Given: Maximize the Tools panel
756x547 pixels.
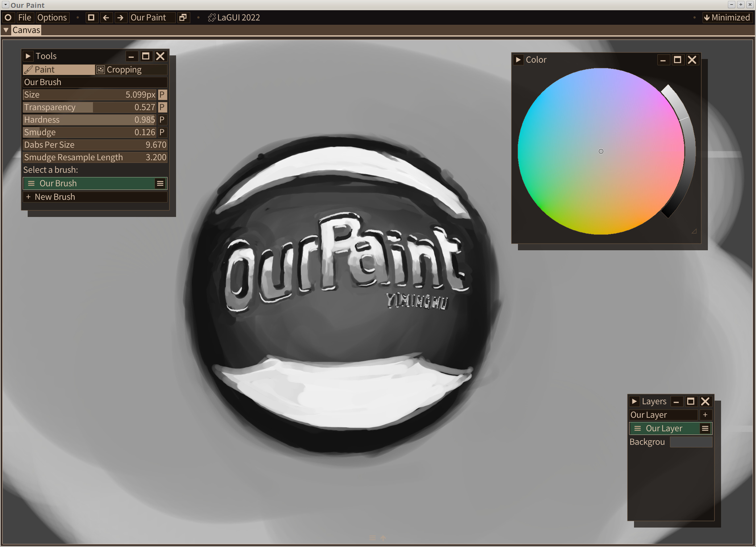Looking at the screenshot, I should (x=146, y=56).
